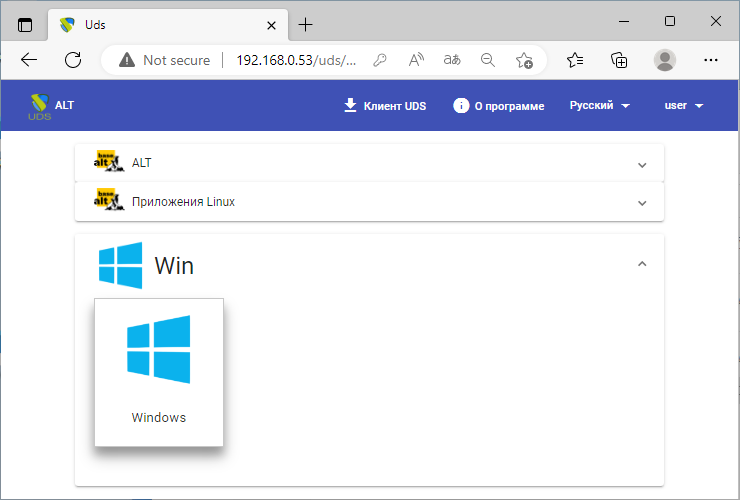Click the download arrow icon
Viewport: 740px width, 500px height.
click(x=350, y=105)
